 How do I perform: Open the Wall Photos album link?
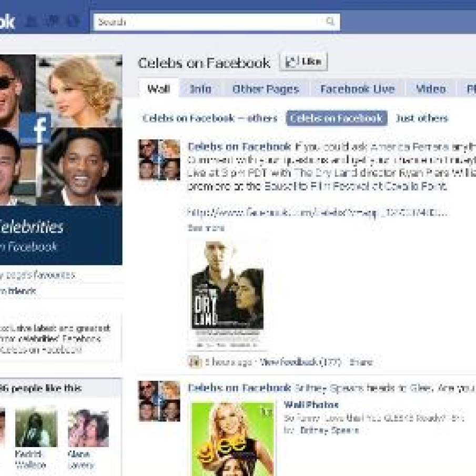[x=311, y=404]
